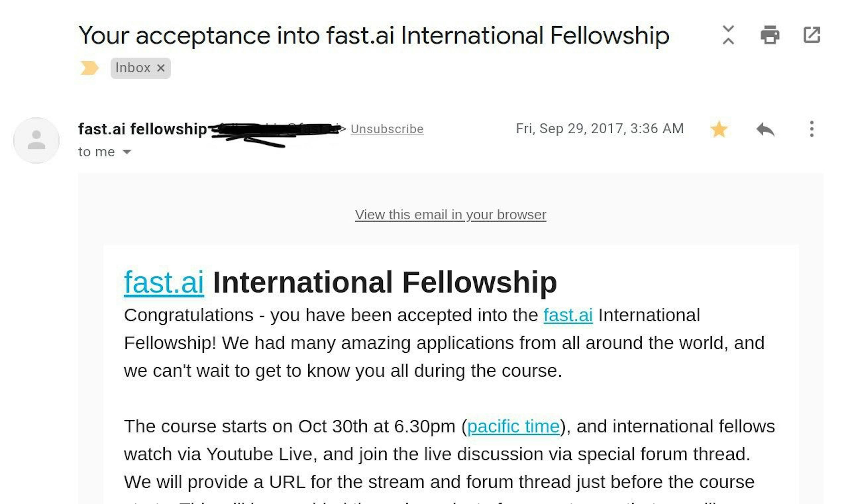Reply to the fast.ai fellowship email
The width and height of the screenshot is (844, 504).
click(x=765, y=129)
